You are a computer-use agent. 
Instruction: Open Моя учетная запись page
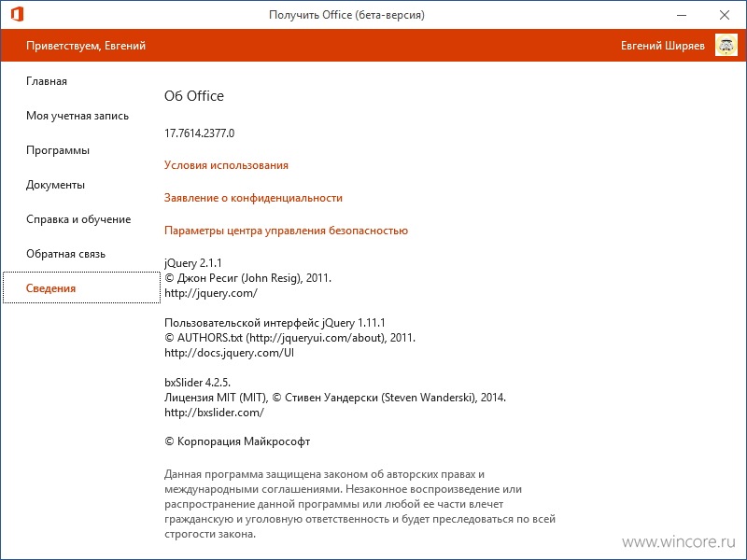78,116
